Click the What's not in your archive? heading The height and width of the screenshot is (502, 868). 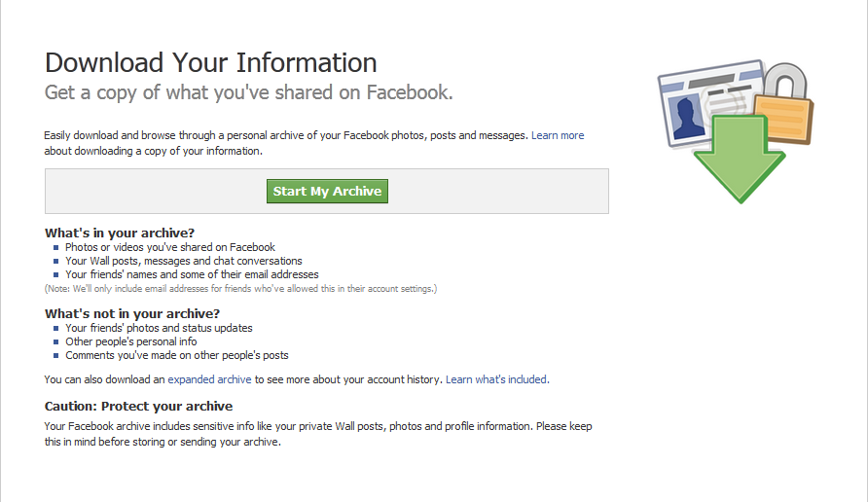click(x=132, y=314)
